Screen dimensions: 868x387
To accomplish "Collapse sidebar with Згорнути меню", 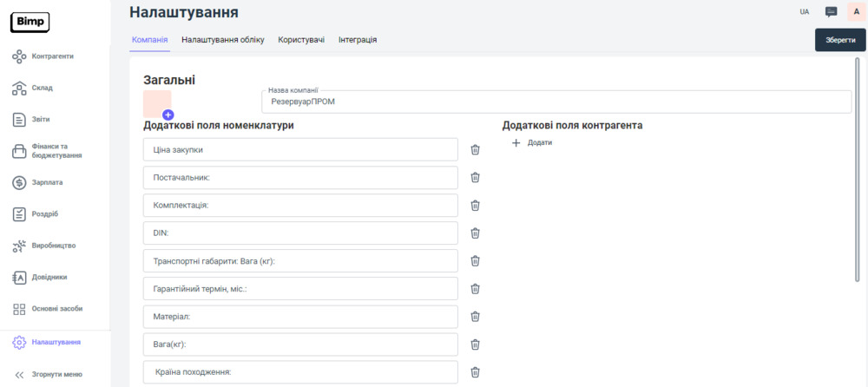I will pyautogui.click(x=56, y=374).
